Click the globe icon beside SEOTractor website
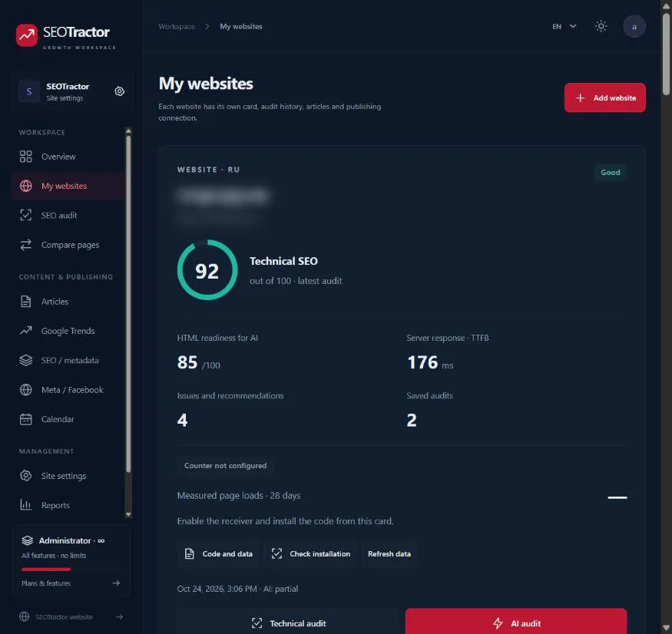The height and width of the screenshot is (634, 672). (x=25, y=616)
